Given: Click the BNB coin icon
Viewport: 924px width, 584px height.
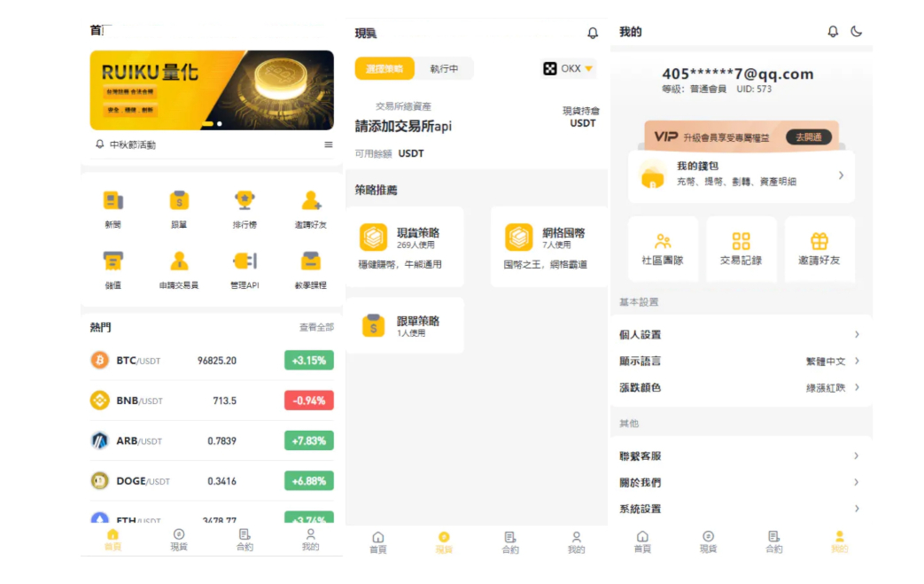Looking at the screenshot, I should pyautogui.click(x=99, y=401).
